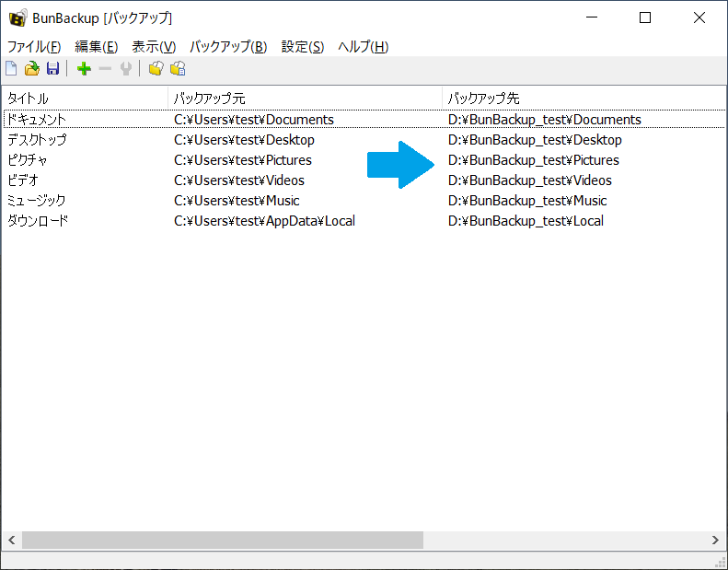Select the ビデオ row title
728x570 pixels.
(x=22, y=180)
